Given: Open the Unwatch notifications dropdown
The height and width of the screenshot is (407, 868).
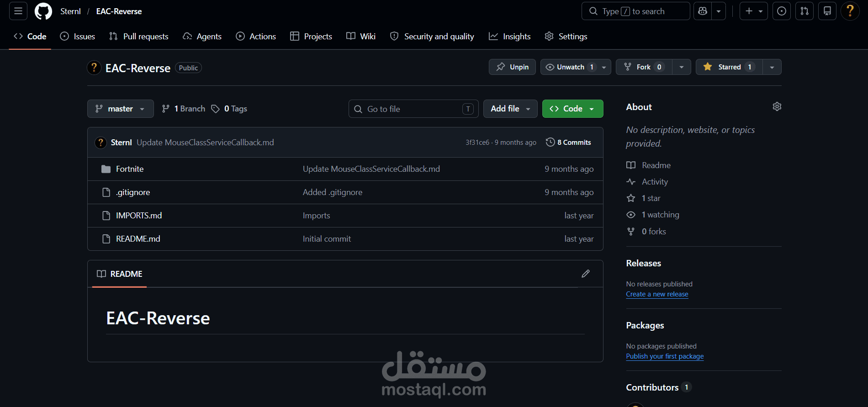Looking at the screenshot, I should (576, 67).
